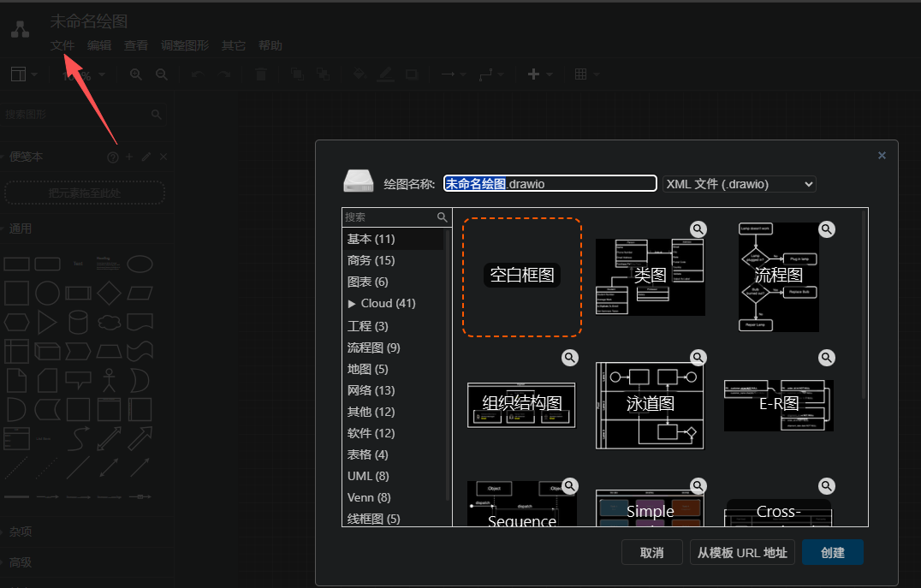Viewport: 921px width, 588px height.
Task: Preview E-R图 template via magnifier icon
Action: pos(826,358)
